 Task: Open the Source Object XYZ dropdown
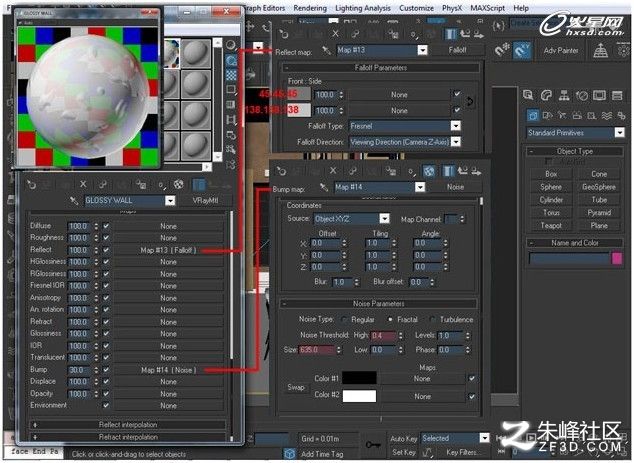pos(385,219)
